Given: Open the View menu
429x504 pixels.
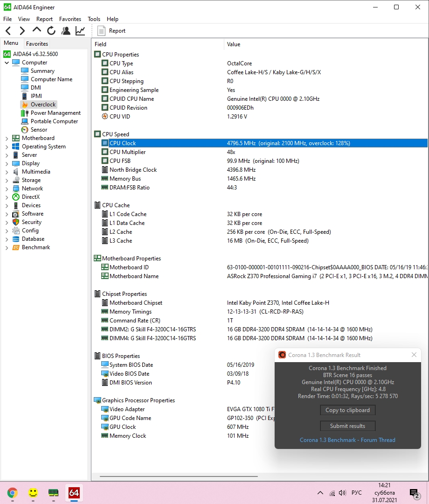Looking at the screenshot, I should [24, 19].
